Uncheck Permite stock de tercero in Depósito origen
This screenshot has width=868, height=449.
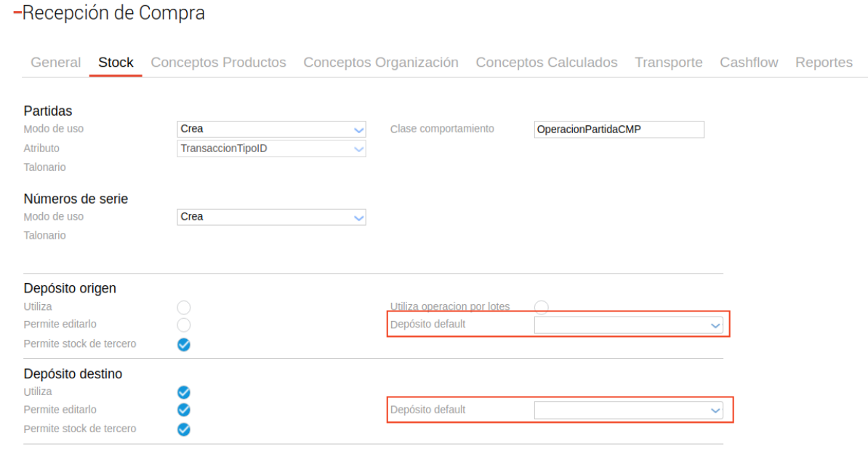[184, 344]
